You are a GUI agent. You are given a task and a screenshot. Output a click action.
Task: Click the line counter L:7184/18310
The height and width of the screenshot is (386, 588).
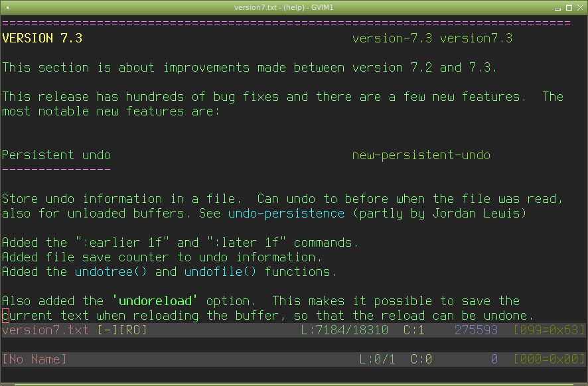tap(344, 330)
